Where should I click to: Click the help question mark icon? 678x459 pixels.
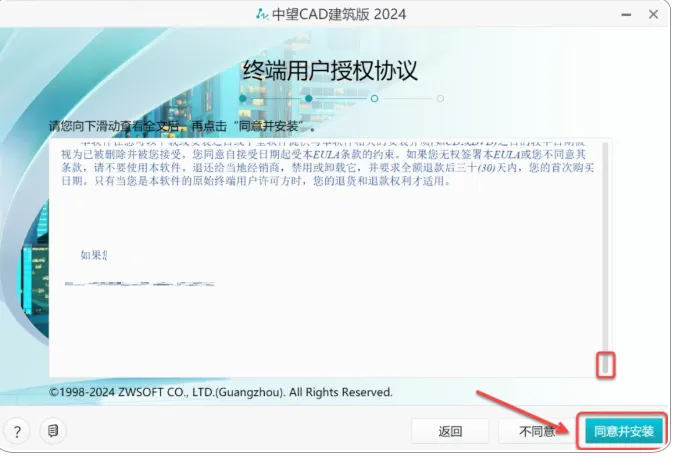click(17, 431)
